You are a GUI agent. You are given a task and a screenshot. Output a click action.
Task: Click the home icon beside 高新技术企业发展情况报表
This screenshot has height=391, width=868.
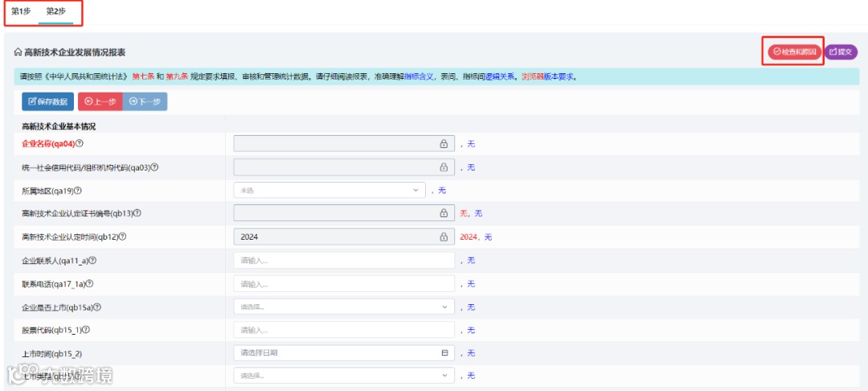17,52
